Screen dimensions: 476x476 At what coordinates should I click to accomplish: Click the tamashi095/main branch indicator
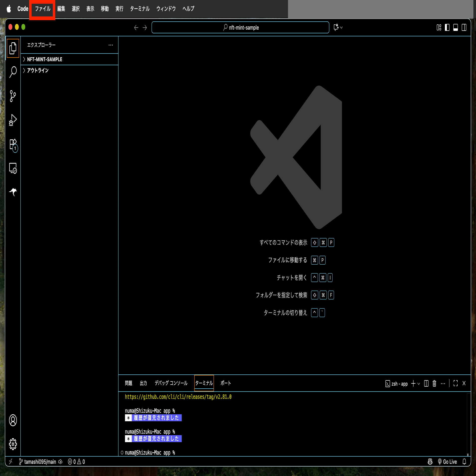click(x=38, y=462)
